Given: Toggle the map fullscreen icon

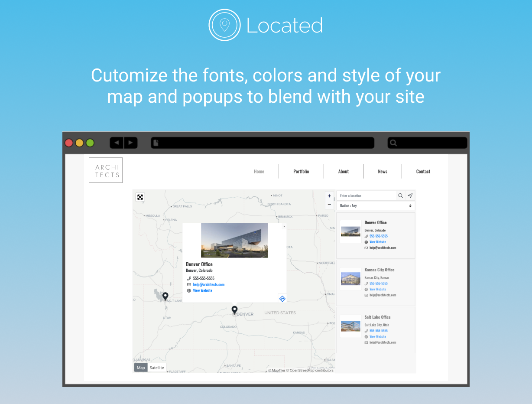Looking at the screenshot, I should [x=140, y=197].
